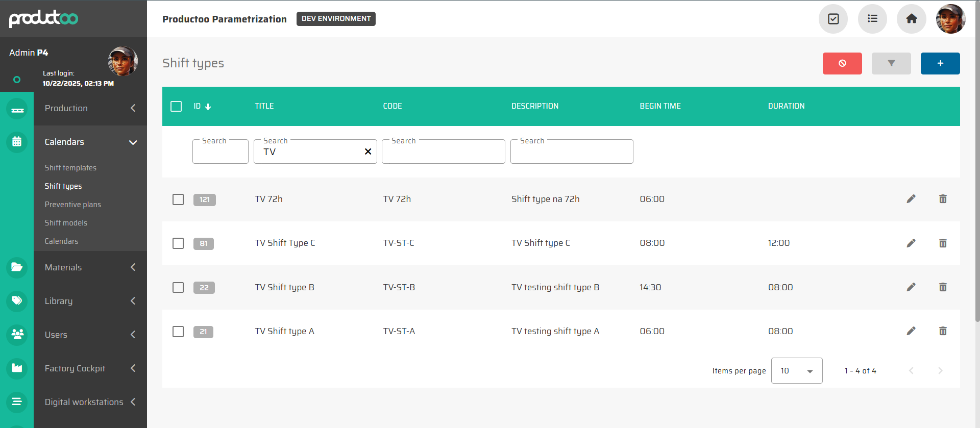This screenshot has height=428, width=980.
Task: Toggle the select-all checkbox in the table header
Action: 176,106
